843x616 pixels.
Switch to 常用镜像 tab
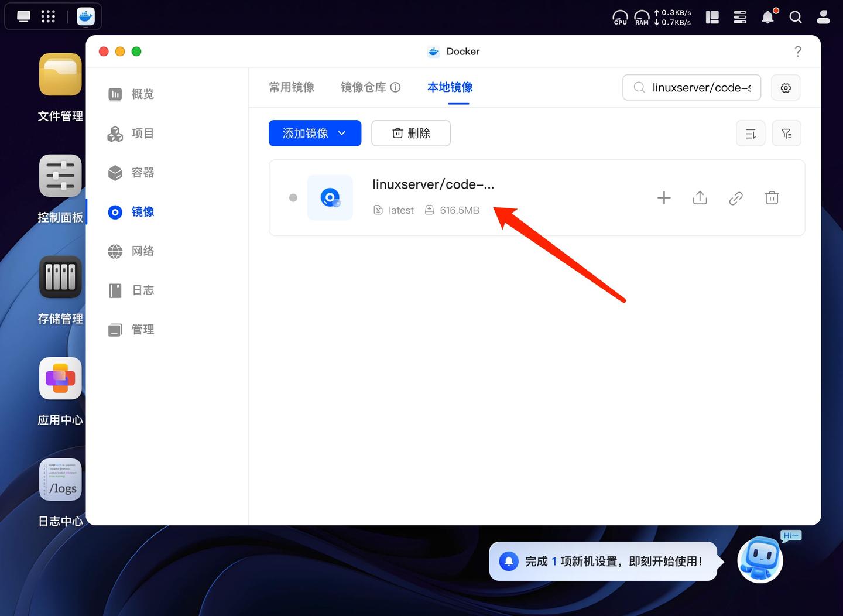(292, 87)
